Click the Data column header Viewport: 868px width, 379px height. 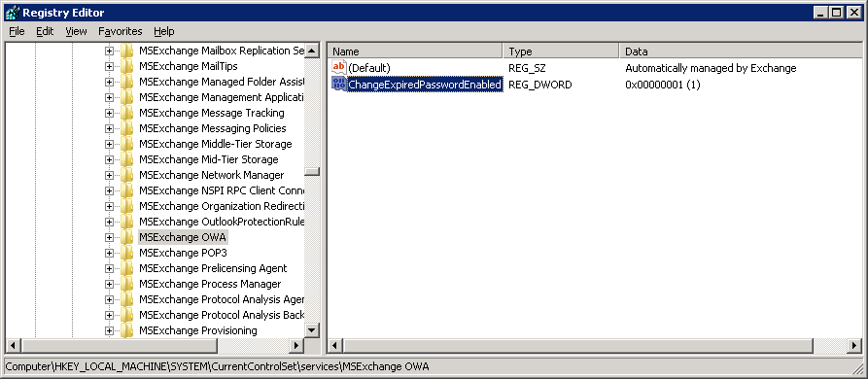740,51
